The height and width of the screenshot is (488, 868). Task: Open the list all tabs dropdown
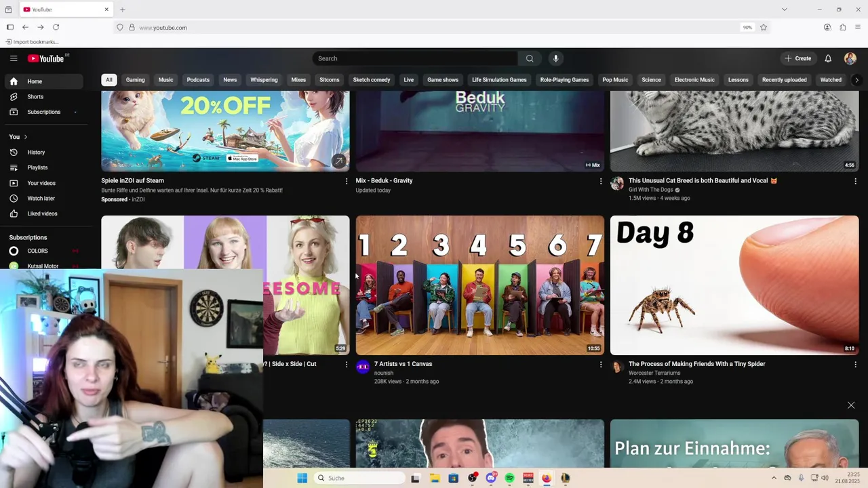coord(784,9)
